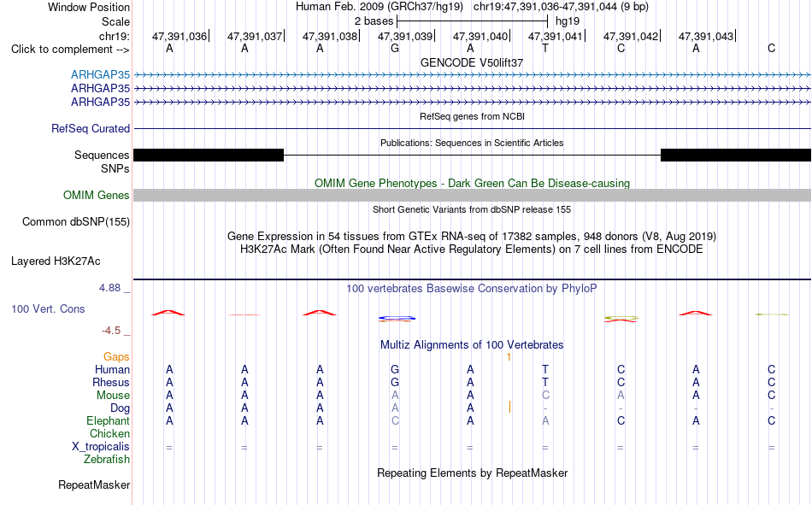Click the Elephant species label
Image resolution: width=812 pixels, height=505 pixels.
coord(109,421)
